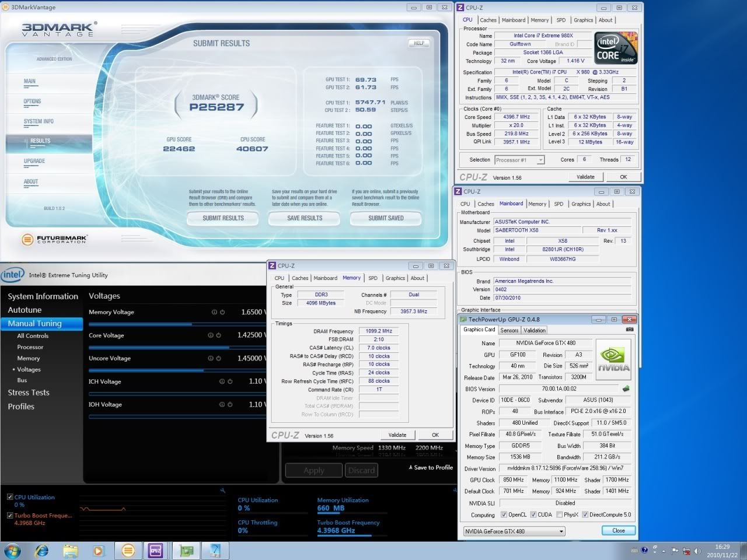Screen dimensions: 747x560
Task: Open the SPD tab in the memory CPU-Z window
Action: tap(372, 278)
